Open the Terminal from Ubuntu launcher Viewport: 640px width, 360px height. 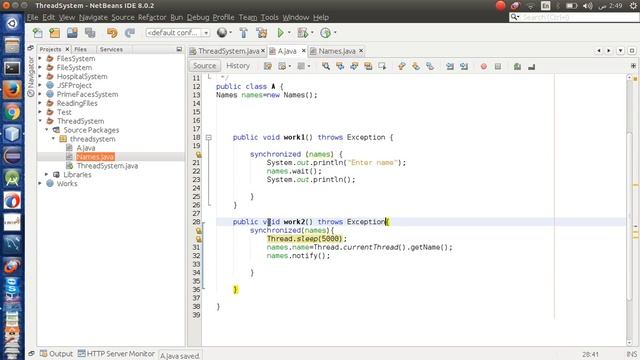[x=12, y=68]
